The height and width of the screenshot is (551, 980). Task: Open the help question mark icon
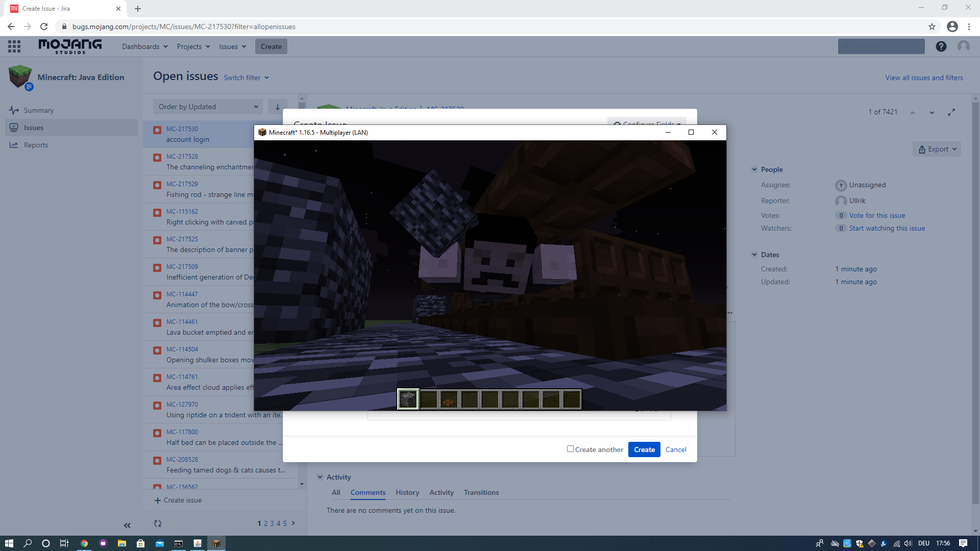pos(941,46)
